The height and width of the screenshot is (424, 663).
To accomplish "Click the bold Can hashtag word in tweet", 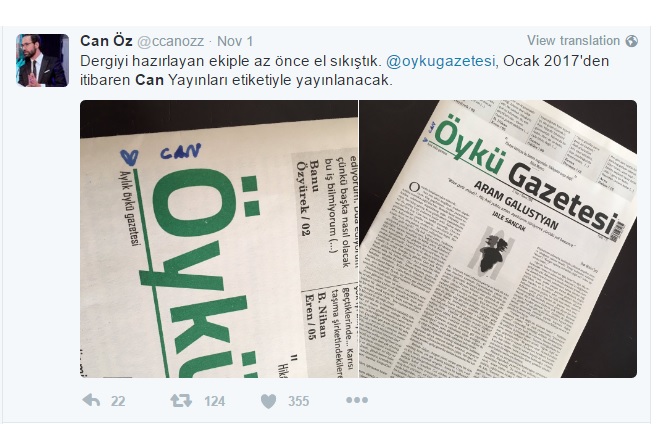I will (x=149, y=80).
